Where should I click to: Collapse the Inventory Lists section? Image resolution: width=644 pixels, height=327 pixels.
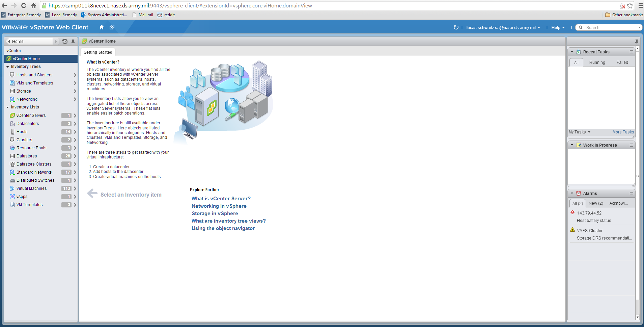7,107
